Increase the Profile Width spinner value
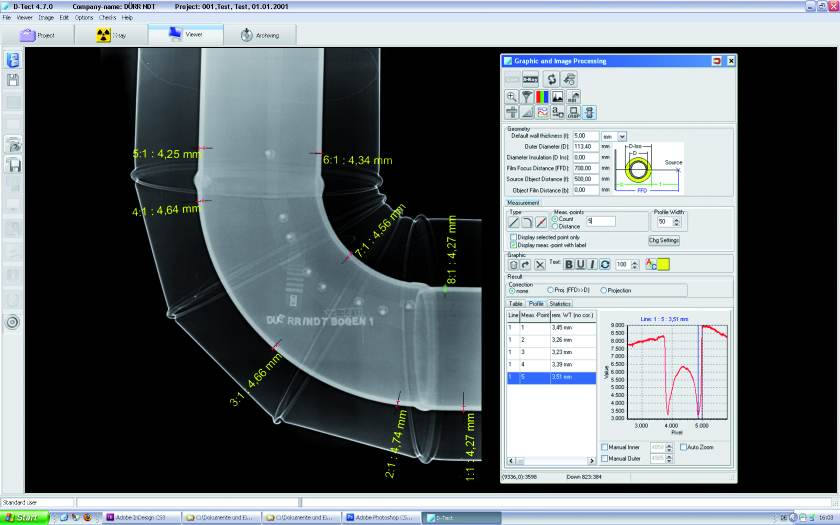The width and height of the screenshot is (840, 525). tap(674, 218)
